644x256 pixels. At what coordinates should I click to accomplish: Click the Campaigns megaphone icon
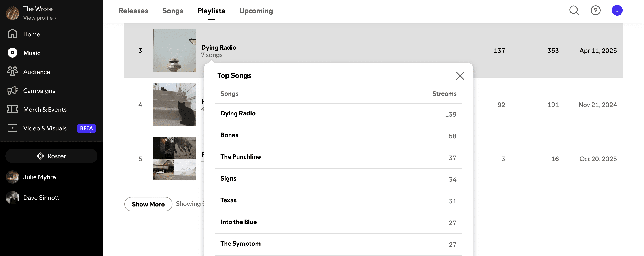12,90
